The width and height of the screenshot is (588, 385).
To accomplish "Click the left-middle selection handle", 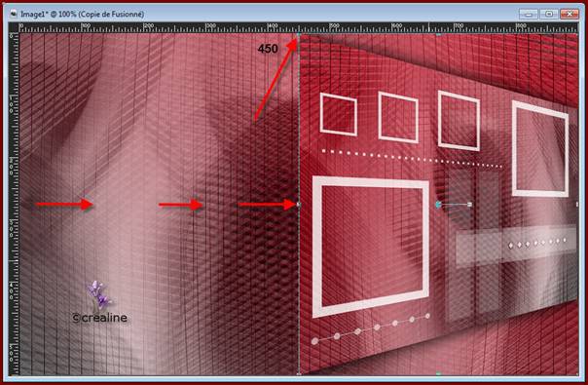I will (299, 205).
